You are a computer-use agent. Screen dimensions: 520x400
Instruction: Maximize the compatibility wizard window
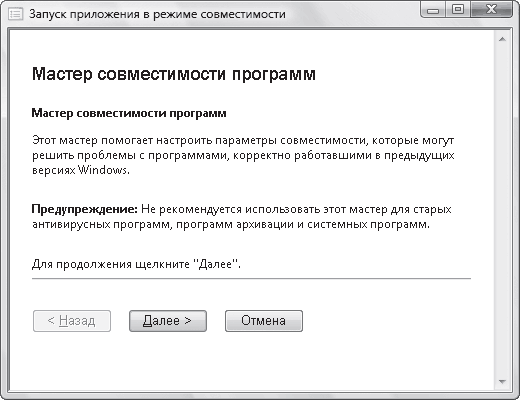(x=458, y=10)
